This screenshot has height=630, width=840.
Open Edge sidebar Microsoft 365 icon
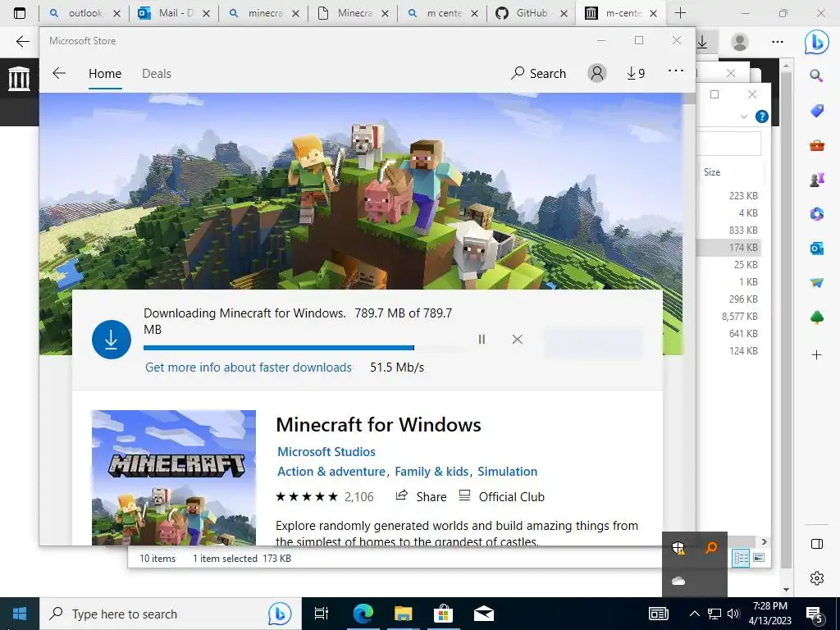click(x=816, y=214)
